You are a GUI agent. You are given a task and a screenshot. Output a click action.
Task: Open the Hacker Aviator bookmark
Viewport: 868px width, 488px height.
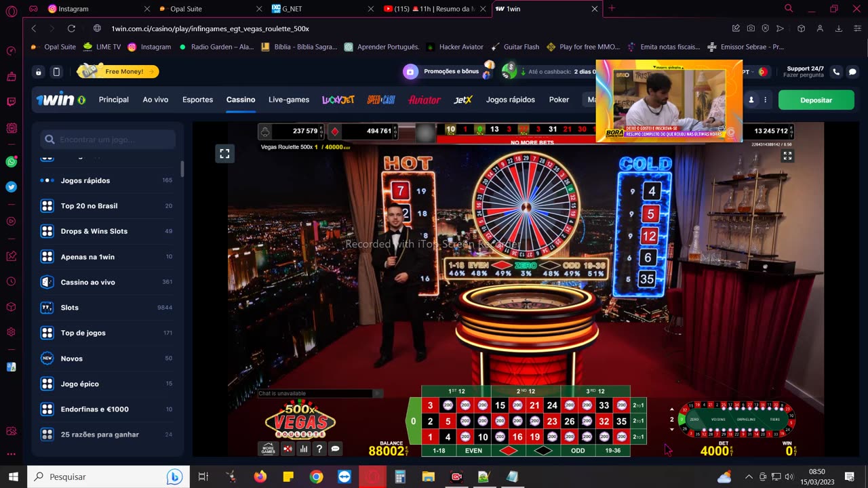(x=454, y=47)
